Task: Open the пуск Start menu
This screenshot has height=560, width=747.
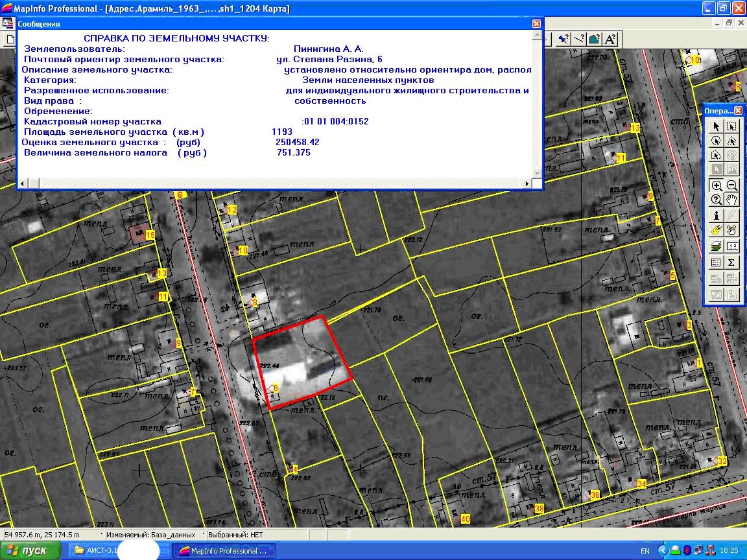Action: (31, 550)
